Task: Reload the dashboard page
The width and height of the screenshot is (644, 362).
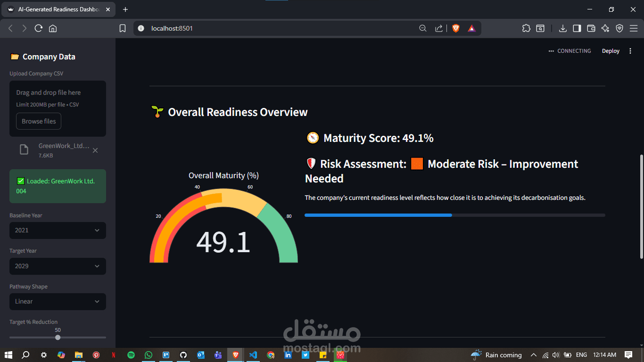Action: pyautogui.click(x=39, y=28)
